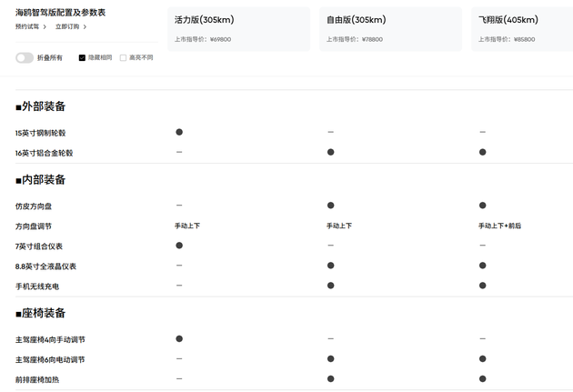Click the 8.8英寸全液晶仪表 row label

tap(45, 266)
